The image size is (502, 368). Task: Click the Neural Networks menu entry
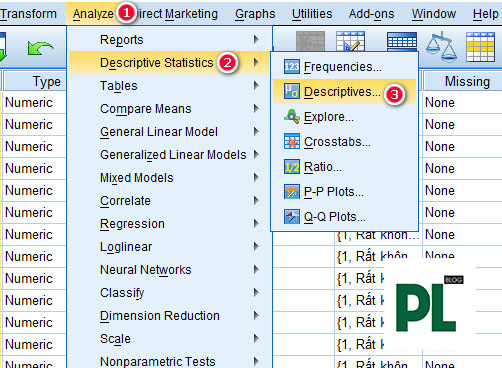[169, 270]
